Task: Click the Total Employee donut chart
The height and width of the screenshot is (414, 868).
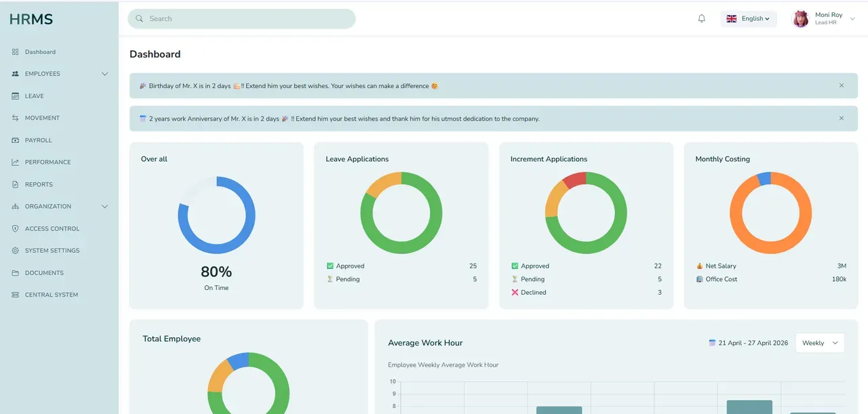Action: [x=248, y=383]
